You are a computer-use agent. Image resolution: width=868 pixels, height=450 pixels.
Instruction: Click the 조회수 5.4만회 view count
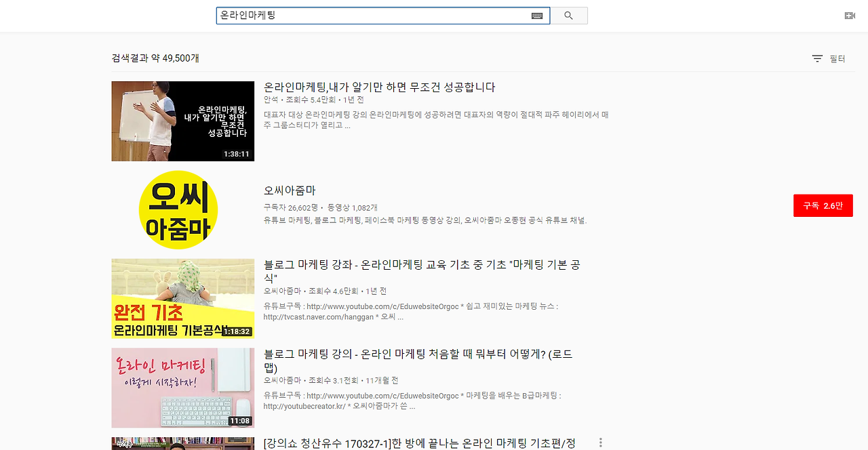coord(310,100)
